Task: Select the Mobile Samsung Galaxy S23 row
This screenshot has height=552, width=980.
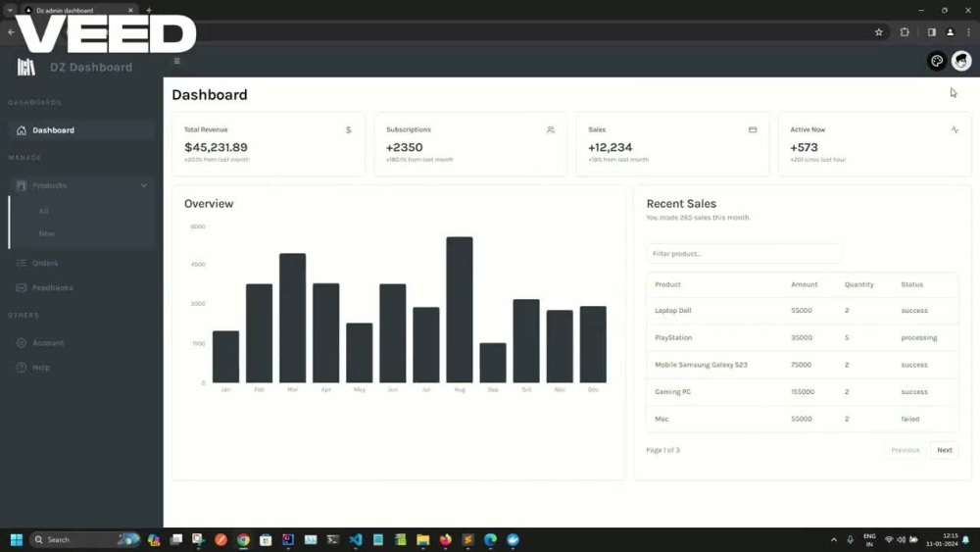Action: click(x=802, y=365)
